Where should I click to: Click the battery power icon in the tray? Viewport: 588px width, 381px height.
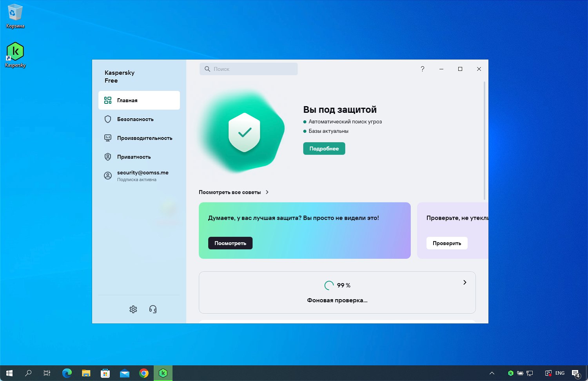520,373
